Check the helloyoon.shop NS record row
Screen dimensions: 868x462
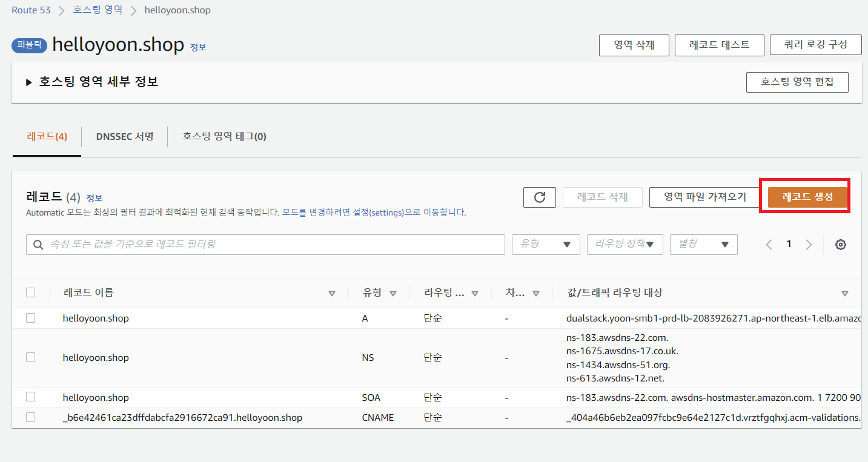coord(31,357)
